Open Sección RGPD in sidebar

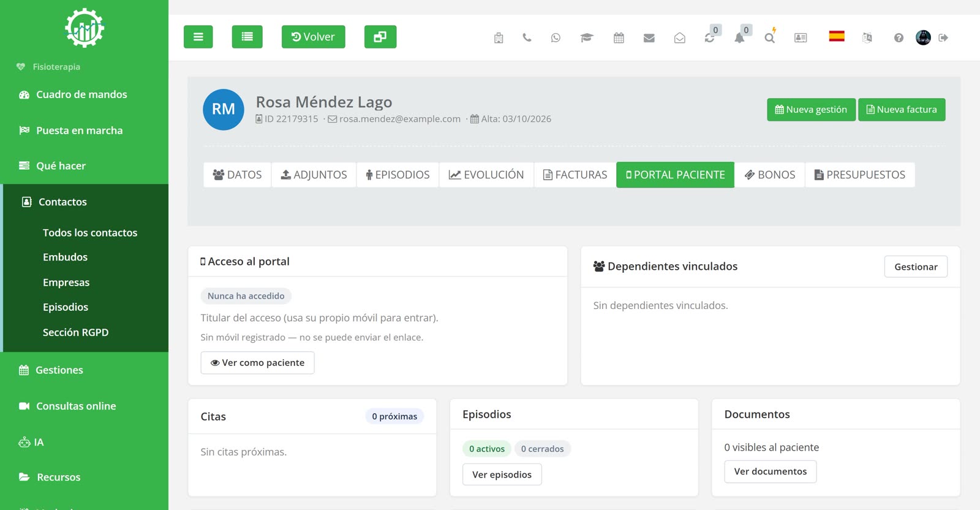coord(75,332)
